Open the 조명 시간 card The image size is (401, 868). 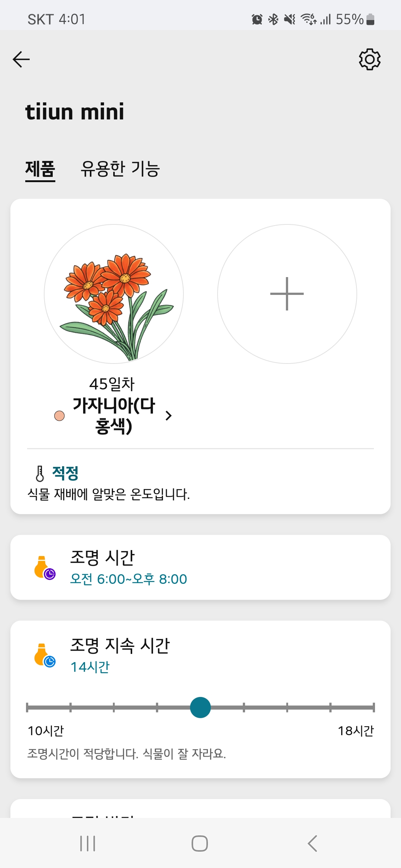pyautogui.click(x=200, y=567)
